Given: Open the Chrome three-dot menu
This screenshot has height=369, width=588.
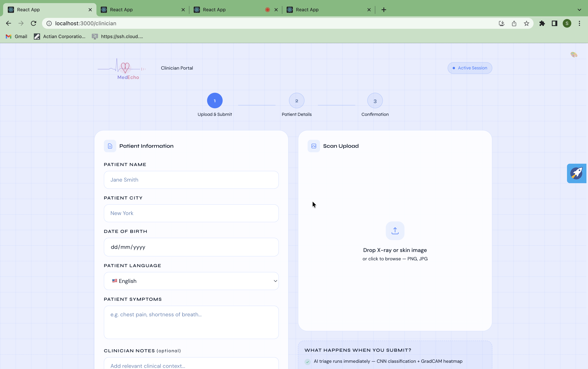Looking at the screenshot, I should pyautogui.click(x=579, y=24).
